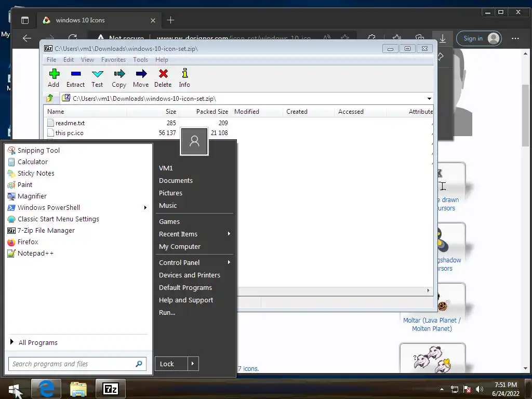Open My Computer from start menu
This screenshot has width=532, height=399.
179,247
